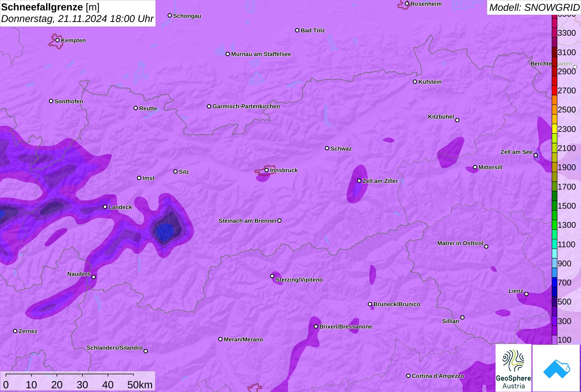This screenshot has width=581, height=392.
Task: Click the 2700 red legend color
Action: [x=554, y=90]
